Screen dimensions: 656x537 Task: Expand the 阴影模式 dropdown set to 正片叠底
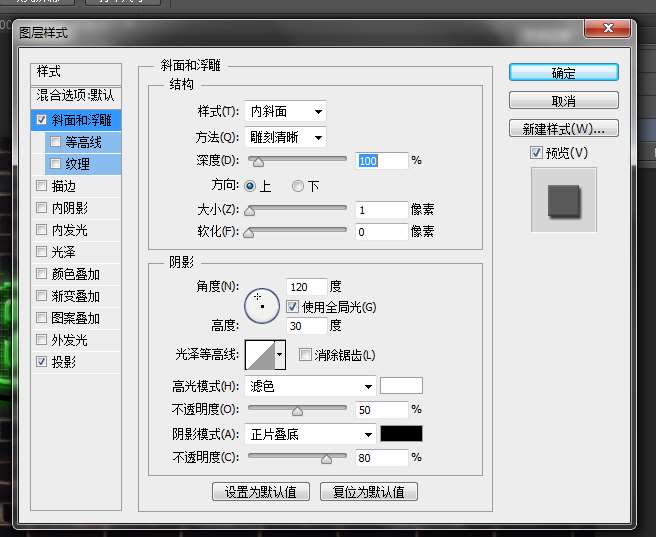[311, 434]
